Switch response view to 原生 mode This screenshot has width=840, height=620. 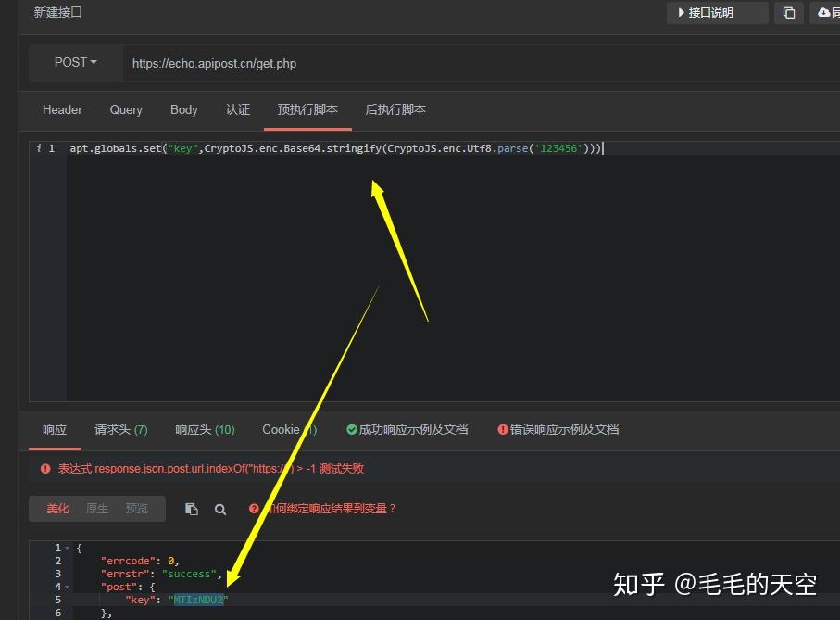click(96, 508)
